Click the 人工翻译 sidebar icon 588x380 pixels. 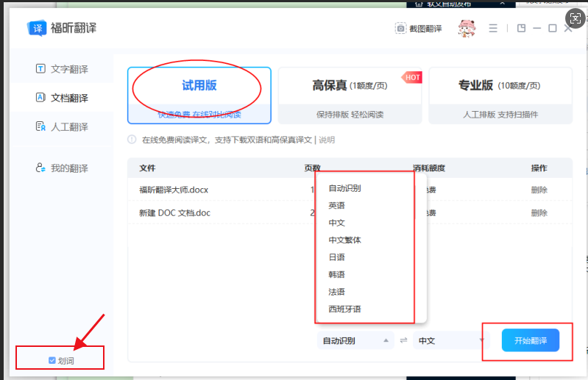point(40,126)
